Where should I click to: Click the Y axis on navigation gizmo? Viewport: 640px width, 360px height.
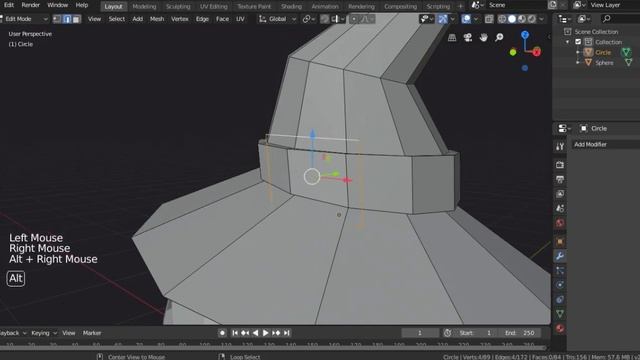click(513, 52)
